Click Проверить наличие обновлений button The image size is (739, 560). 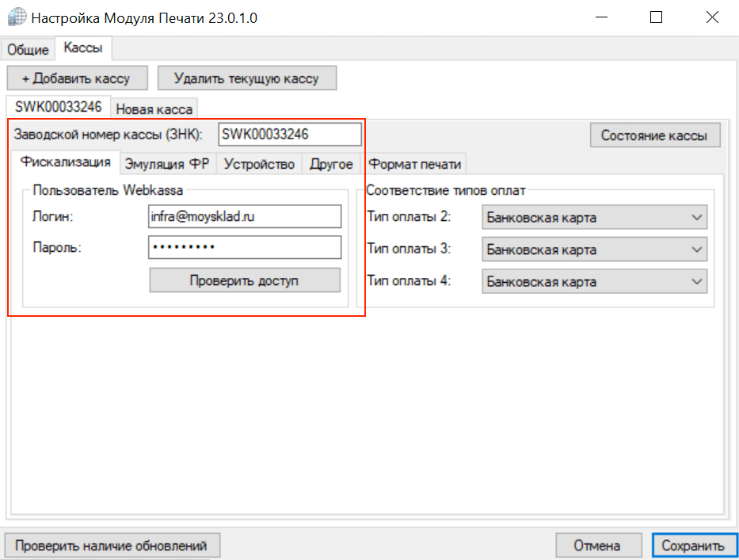coord(112,546)
